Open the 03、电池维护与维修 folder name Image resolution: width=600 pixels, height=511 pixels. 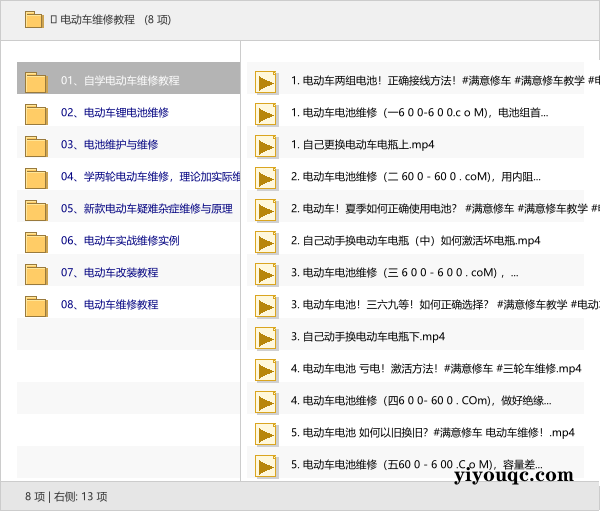[109, 145]
